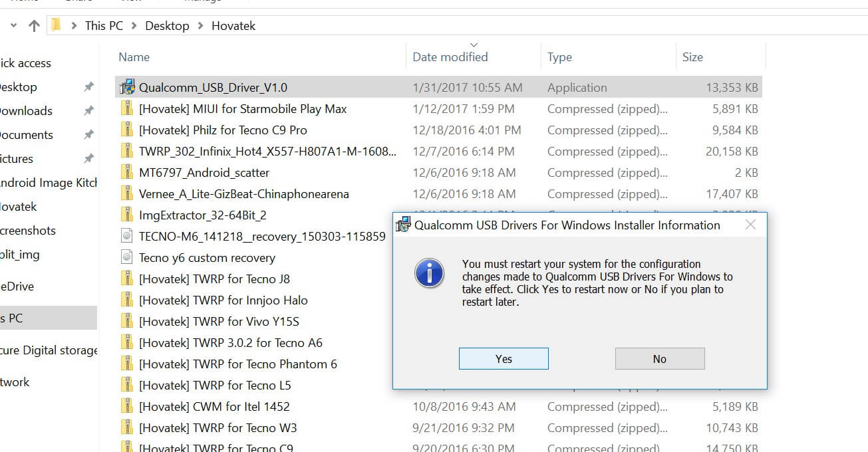Click This PC in address breadcrumb
The height and width of the screenshot is (452, 868).
point(104,26)
